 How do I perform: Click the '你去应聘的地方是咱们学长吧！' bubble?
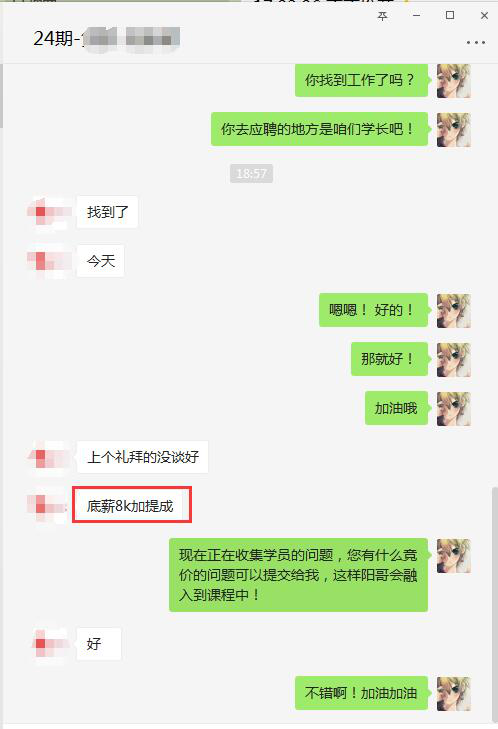click(x=319, y=129)
